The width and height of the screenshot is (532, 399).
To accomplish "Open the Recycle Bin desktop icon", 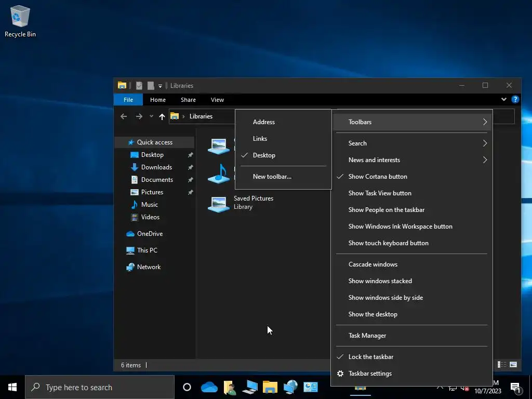I will tap(20, 21).
